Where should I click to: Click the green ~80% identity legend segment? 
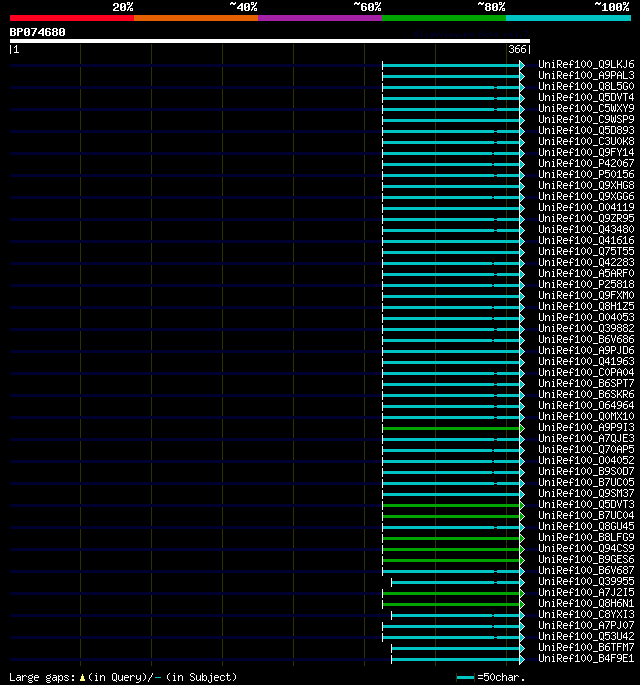444,18
